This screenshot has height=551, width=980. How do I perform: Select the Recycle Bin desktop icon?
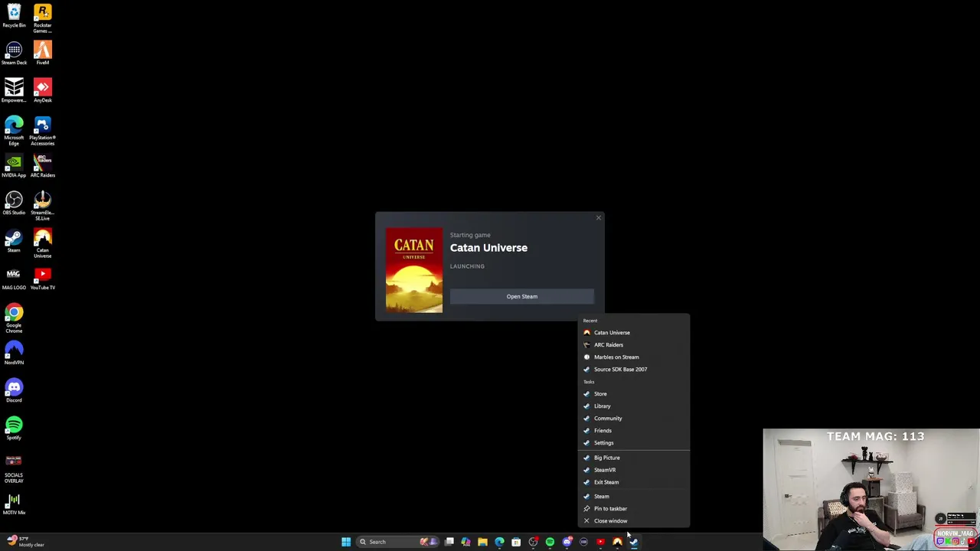coord(14,16)
